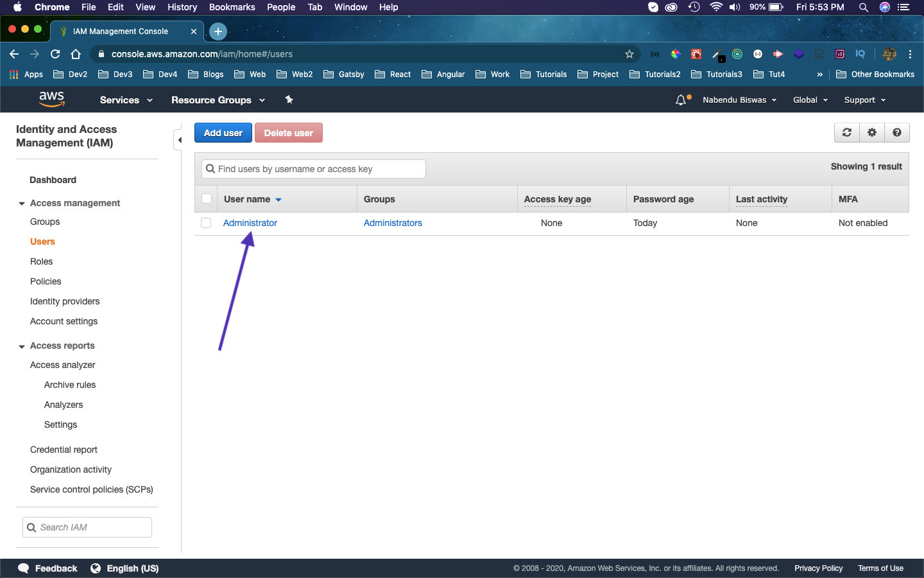This screenshot has height=578, width=924.
Task: Open the Window menu
Action: (350, 7)
